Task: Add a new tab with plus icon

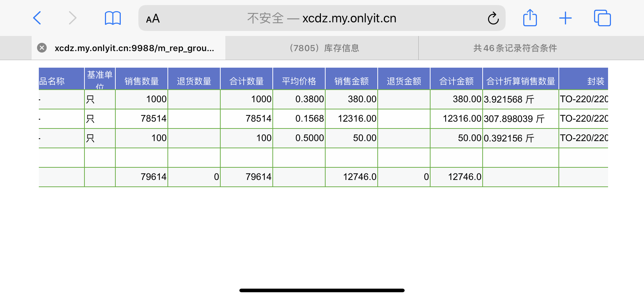Action: point(565,18)
